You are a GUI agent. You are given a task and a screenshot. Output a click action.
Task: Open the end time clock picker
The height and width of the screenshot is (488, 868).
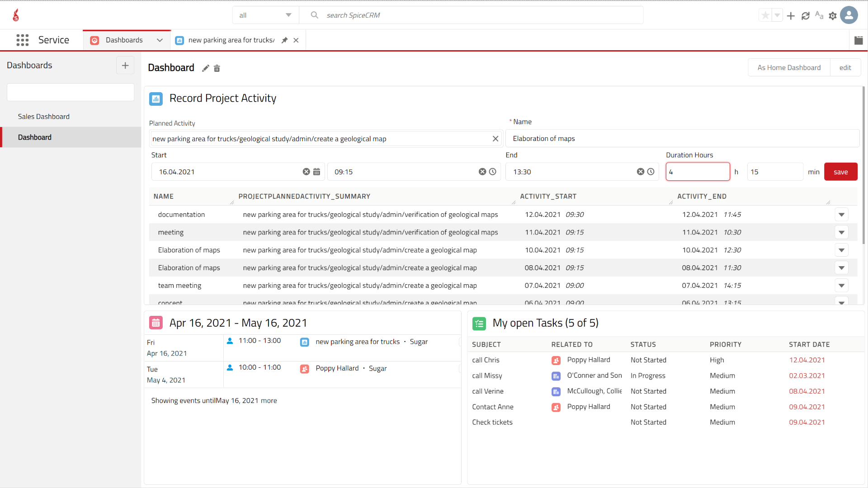click(x=651, y=172)
